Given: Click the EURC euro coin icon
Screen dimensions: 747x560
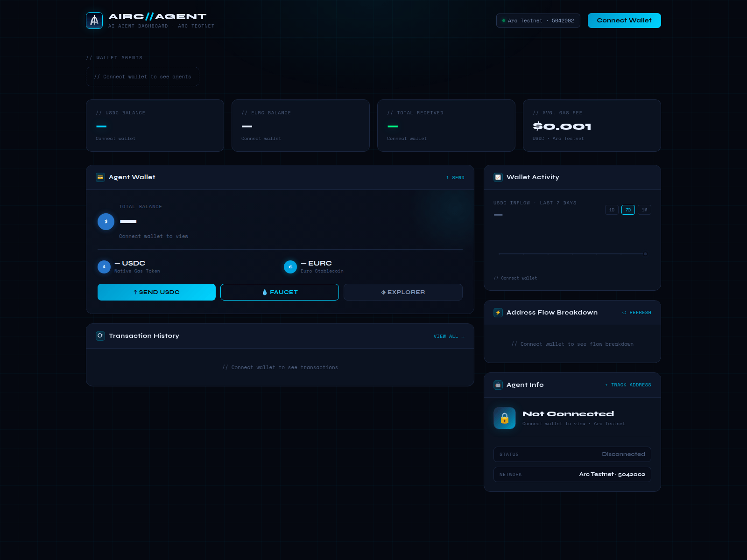Looking at the screenshot, I should point(290,267).
